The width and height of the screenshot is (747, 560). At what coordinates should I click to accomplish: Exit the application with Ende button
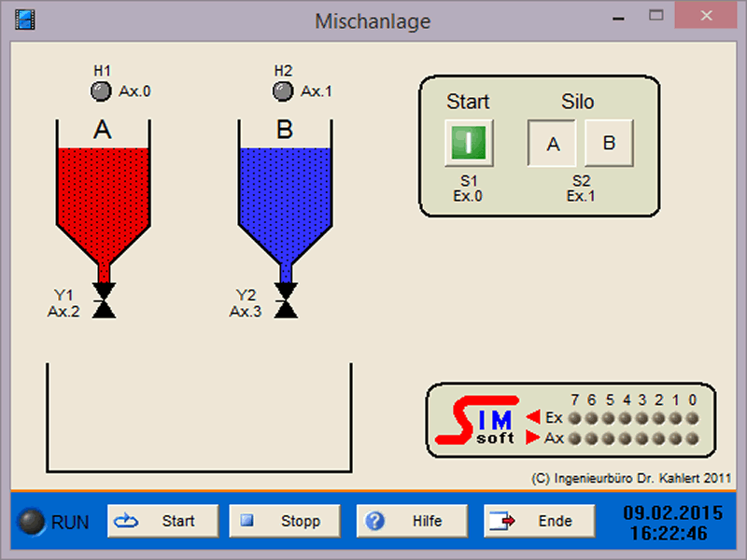539,521
